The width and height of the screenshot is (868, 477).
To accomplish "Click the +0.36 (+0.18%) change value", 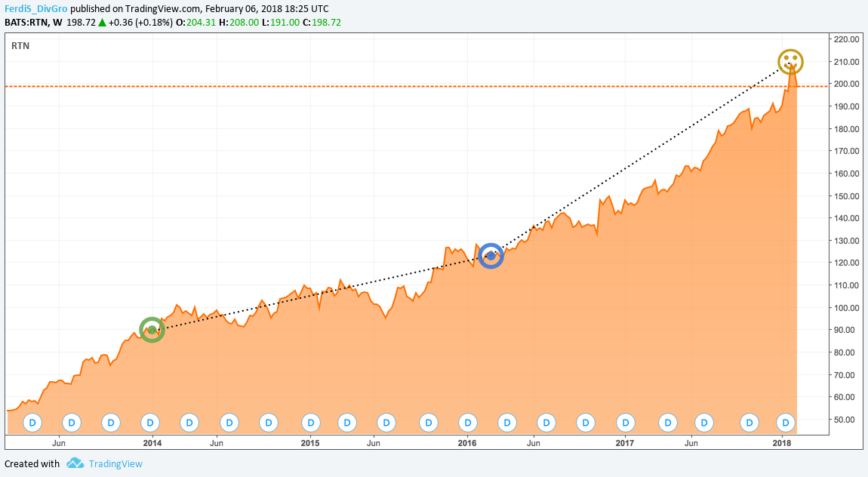I will 140,23.
